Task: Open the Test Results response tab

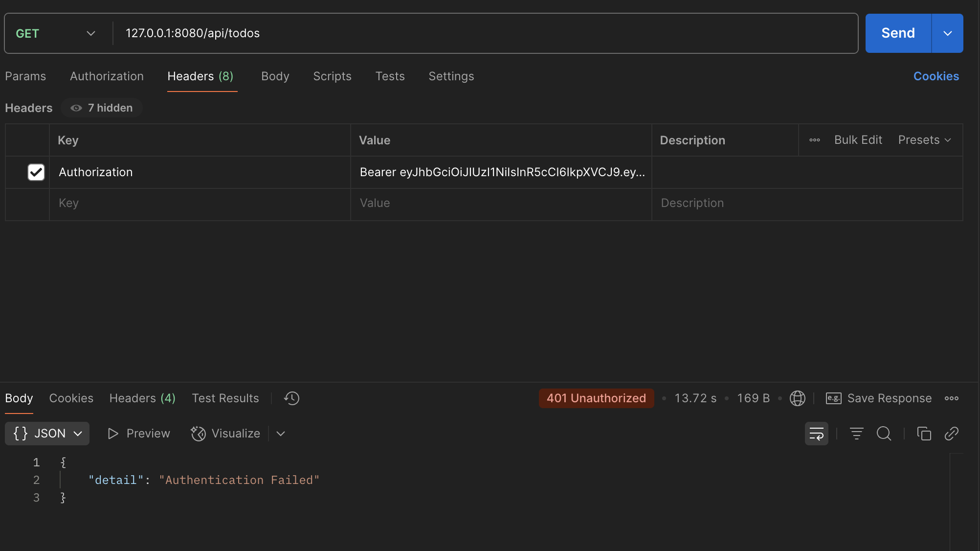Action: 225,398
